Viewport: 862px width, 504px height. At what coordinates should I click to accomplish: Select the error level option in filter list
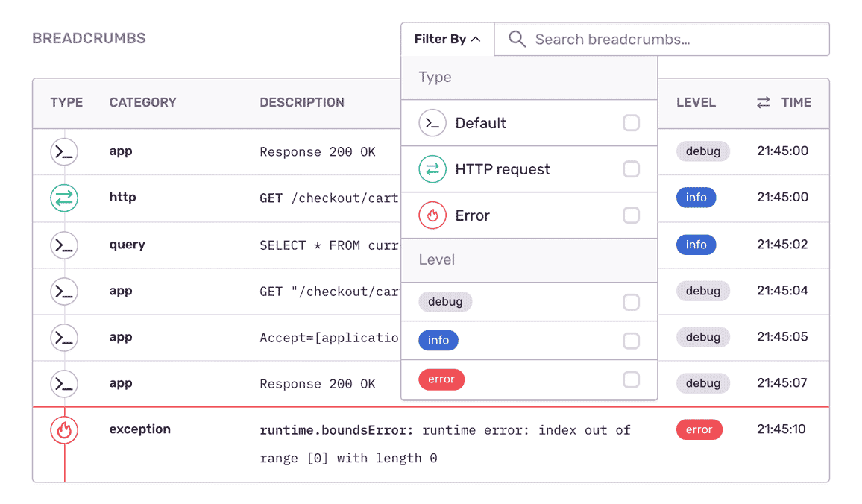click(441, 379)
